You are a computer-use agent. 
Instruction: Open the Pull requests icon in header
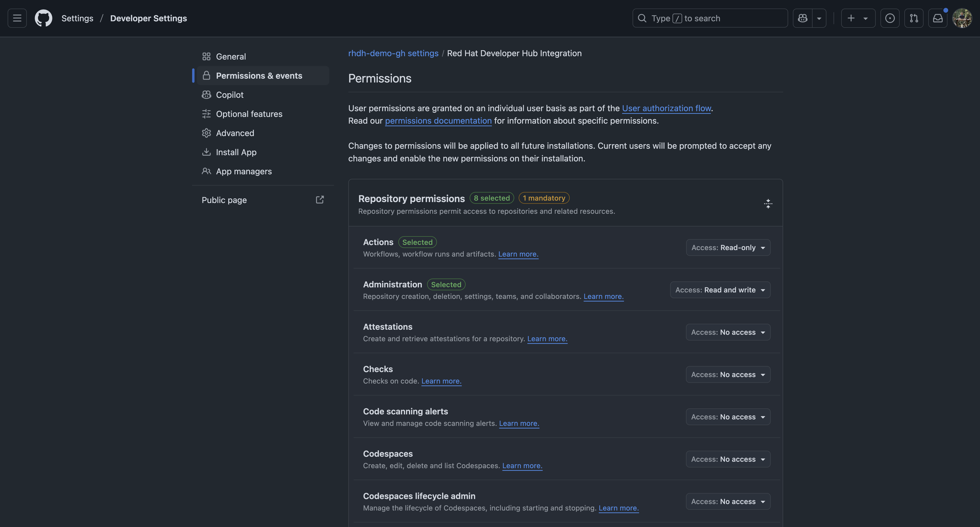coord(913,18)
